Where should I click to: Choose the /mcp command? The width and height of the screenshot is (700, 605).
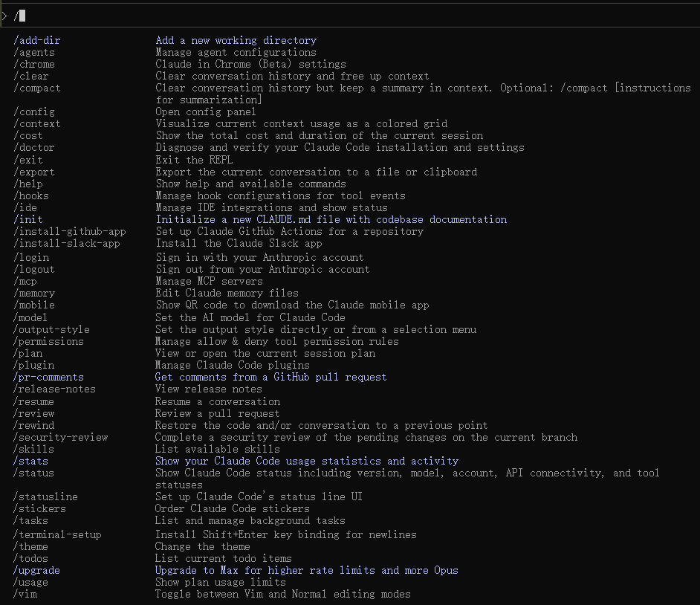pyautogui.click(x=25, y=281)
